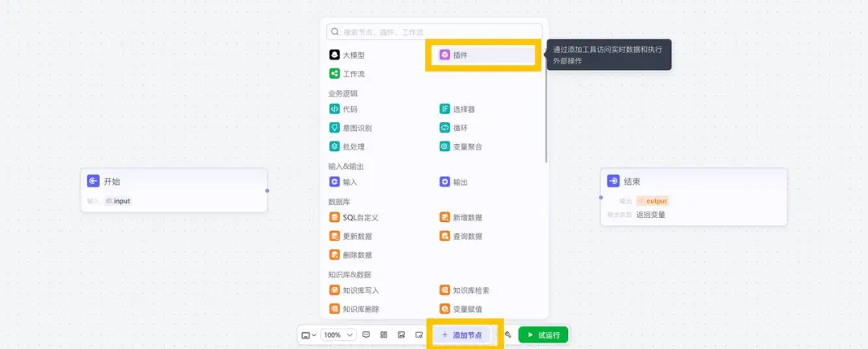Pick the 知识库删除 node icon
The width and height of the screenshot is (868, 349).
tap(334, 309)
